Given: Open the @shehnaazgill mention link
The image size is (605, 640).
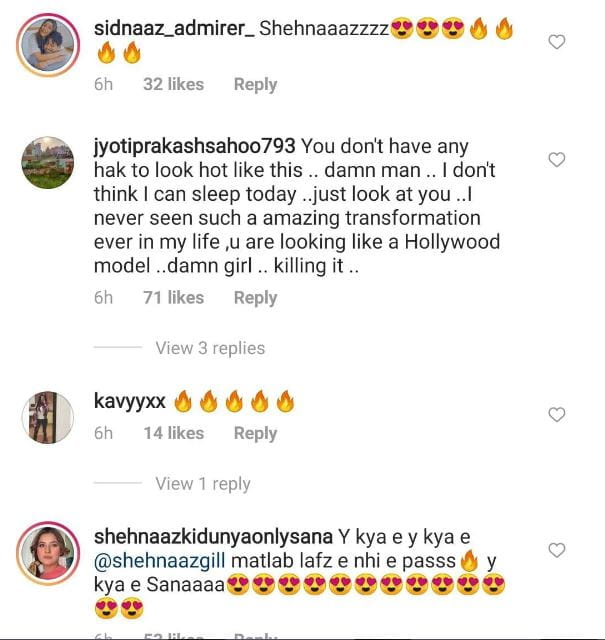Looking at the screenshot, I should click(x=160, y=561).
